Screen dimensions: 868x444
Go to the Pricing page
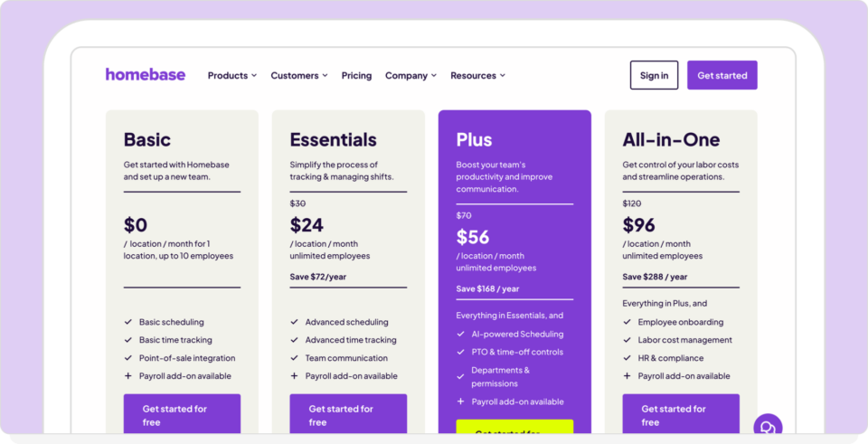point(356,76)
